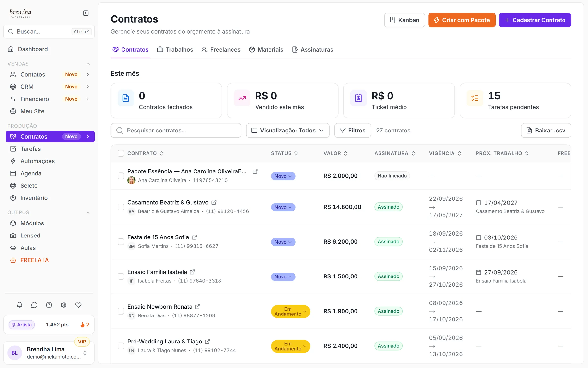Open the help question mark icon
This screenshot has width=588, height=368.
49,305
